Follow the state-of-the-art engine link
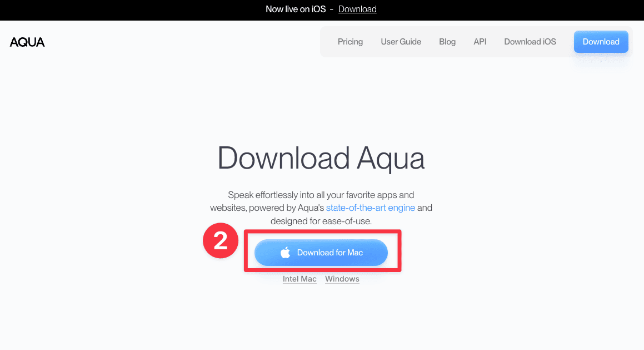 pos(371,208)
